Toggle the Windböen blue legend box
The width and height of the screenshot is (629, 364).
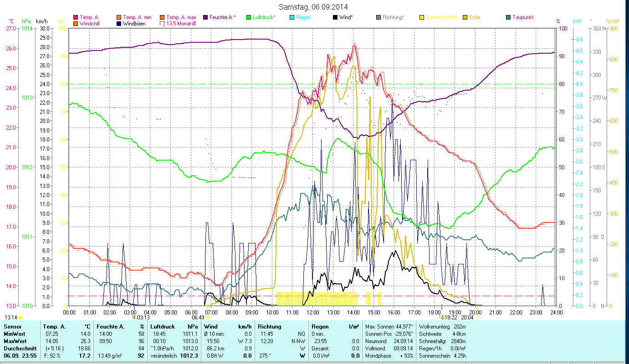119,24
